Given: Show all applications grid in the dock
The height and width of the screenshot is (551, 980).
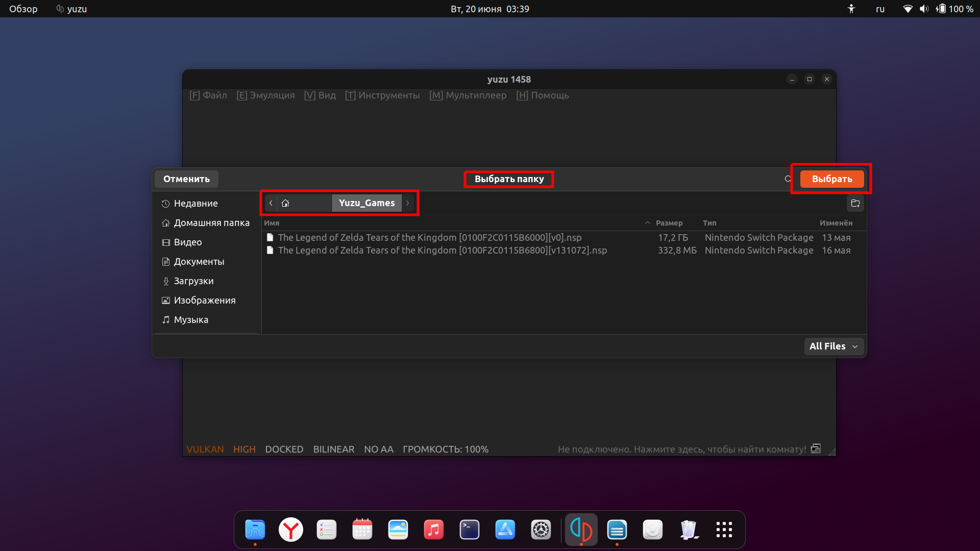Looking at the screenshot, I should (724, 530).
